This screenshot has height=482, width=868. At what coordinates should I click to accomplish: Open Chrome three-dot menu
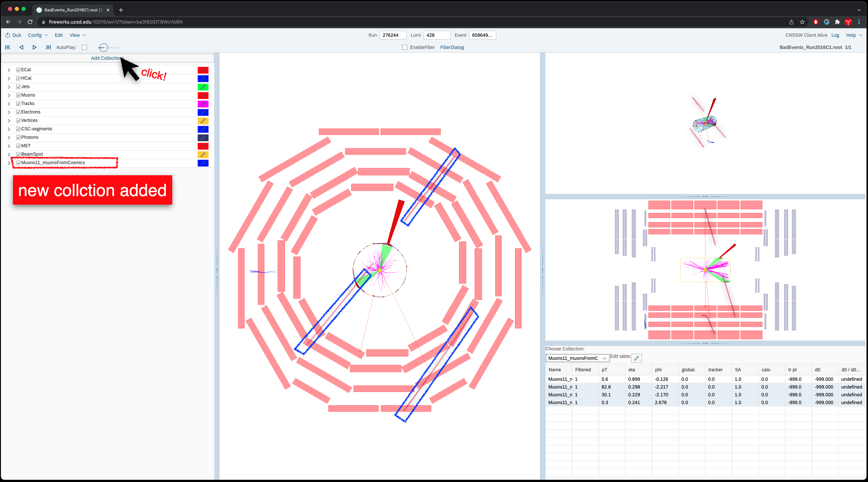pyautogui.click(x=859, y=22)
